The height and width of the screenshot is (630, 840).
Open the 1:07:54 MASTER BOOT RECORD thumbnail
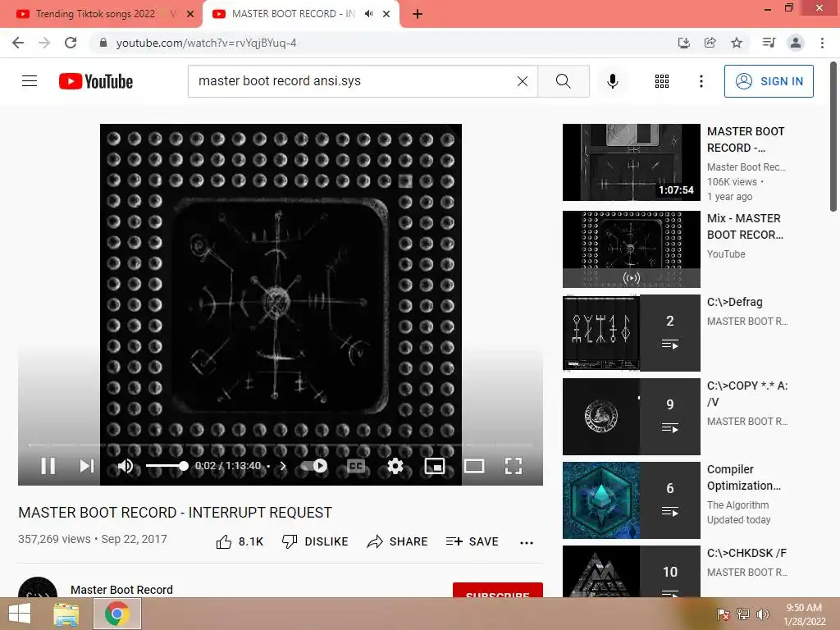(631, 162)
